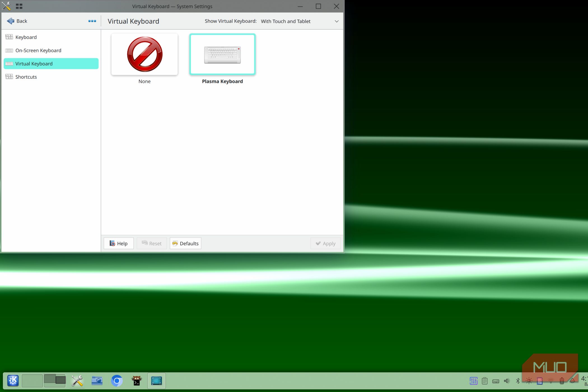Open the KDE application launcher
588x392 pixels.
click(x=13, y=381)
